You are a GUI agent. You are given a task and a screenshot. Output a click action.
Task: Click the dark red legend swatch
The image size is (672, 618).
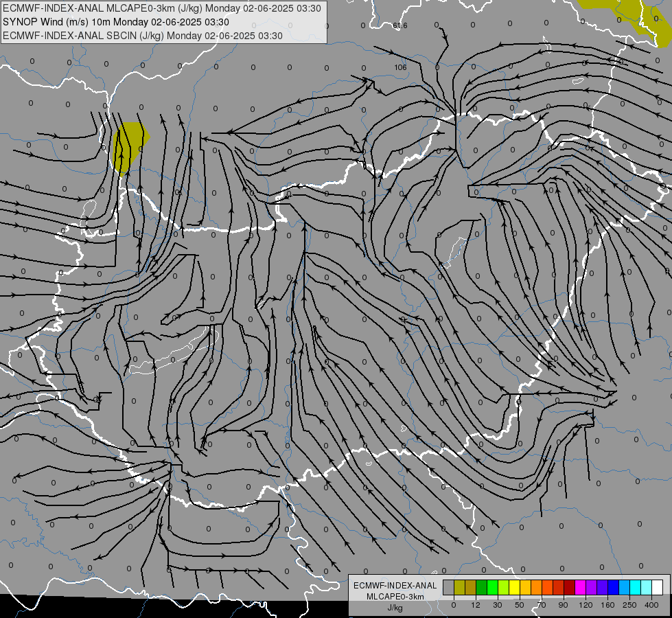(570, 587)
